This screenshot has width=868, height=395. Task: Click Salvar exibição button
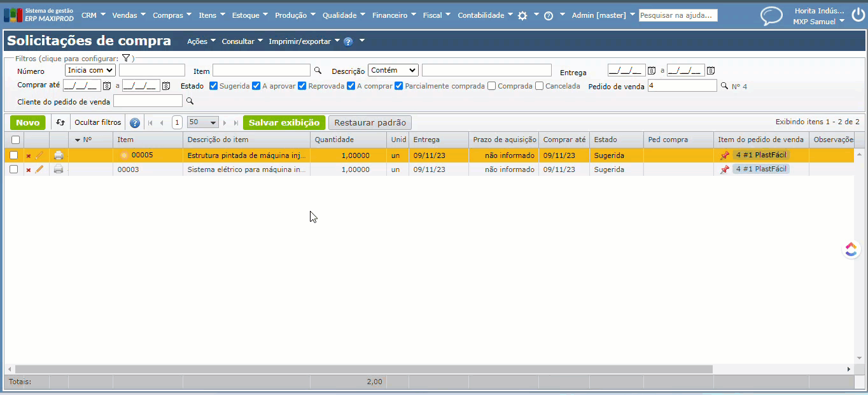[x=284, y=122]
